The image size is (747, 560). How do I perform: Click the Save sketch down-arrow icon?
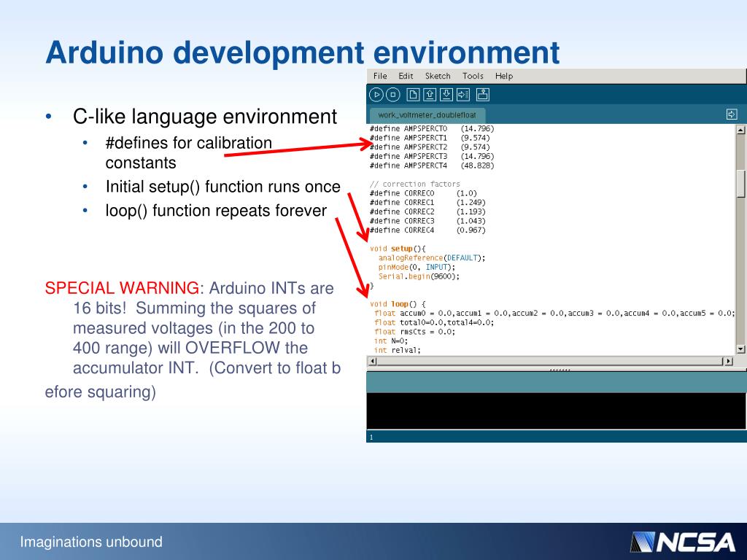tap(446, 95)
